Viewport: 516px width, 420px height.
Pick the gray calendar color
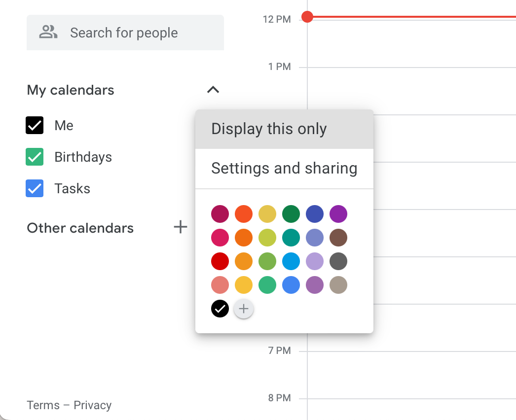(x=338, y=261)
